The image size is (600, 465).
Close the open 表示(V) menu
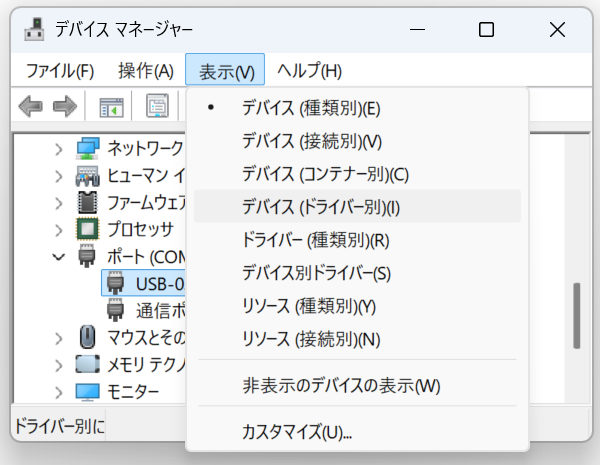(x=225, y=70)
